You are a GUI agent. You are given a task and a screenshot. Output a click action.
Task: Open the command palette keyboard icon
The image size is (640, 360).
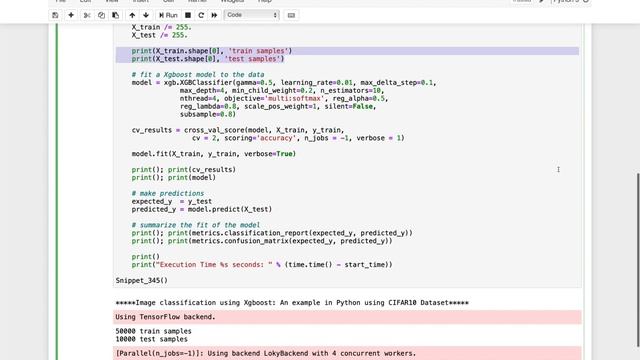(x=291, y=15)
